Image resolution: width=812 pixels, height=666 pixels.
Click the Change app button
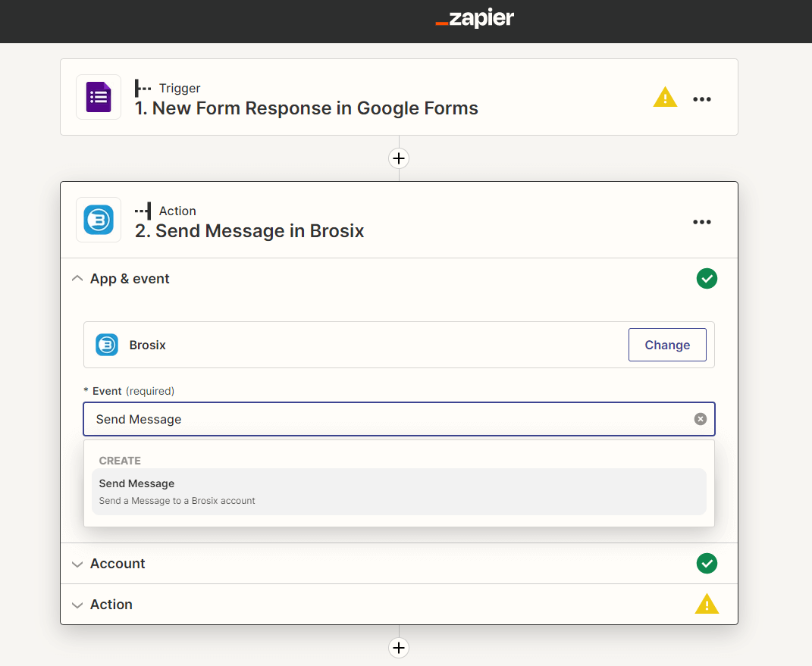tap(667, 345)
